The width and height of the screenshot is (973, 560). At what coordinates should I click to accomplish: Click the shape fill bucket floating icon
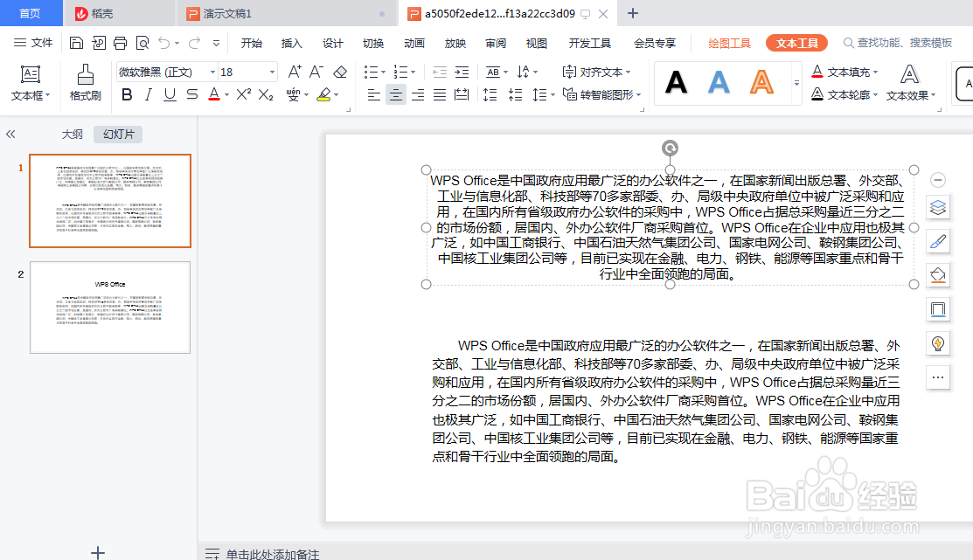click(x=938, y=275)
